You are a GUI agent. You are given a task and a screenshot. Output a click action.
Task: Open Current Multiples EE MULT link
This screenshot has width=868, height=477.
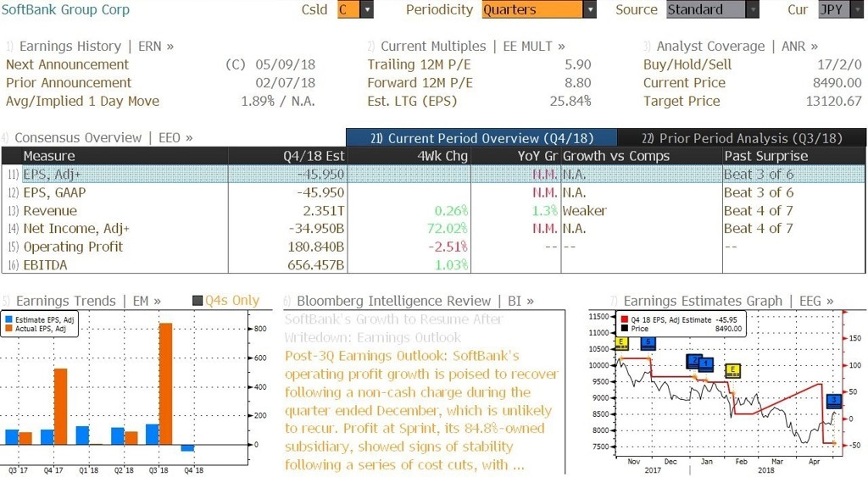pos(473,46)
